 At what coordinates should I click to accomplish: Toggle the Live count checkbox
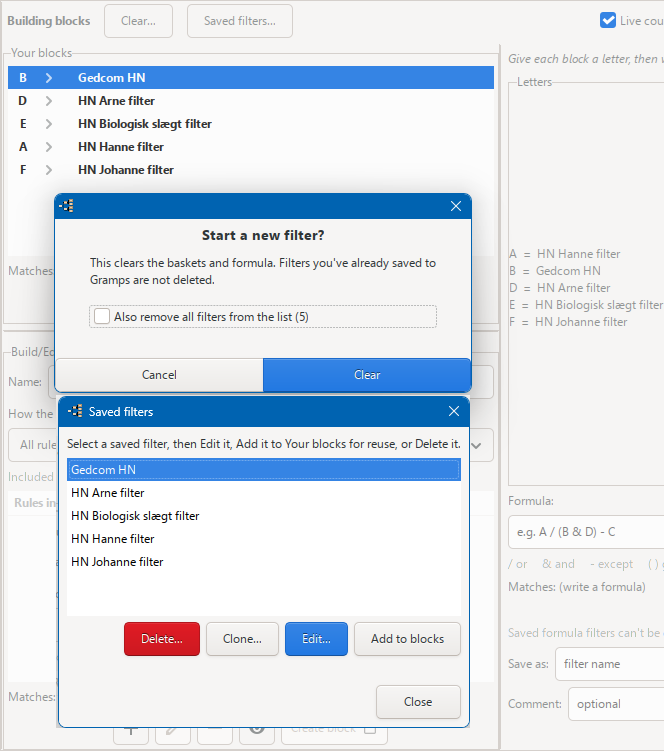click(x=608, y=21)
